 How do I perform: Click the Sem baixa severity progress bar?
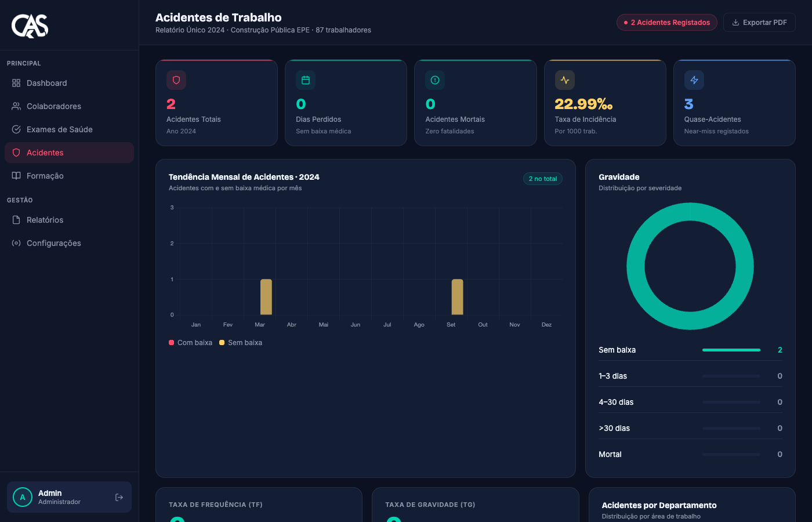pyautogui.click(x=731, y=350)
